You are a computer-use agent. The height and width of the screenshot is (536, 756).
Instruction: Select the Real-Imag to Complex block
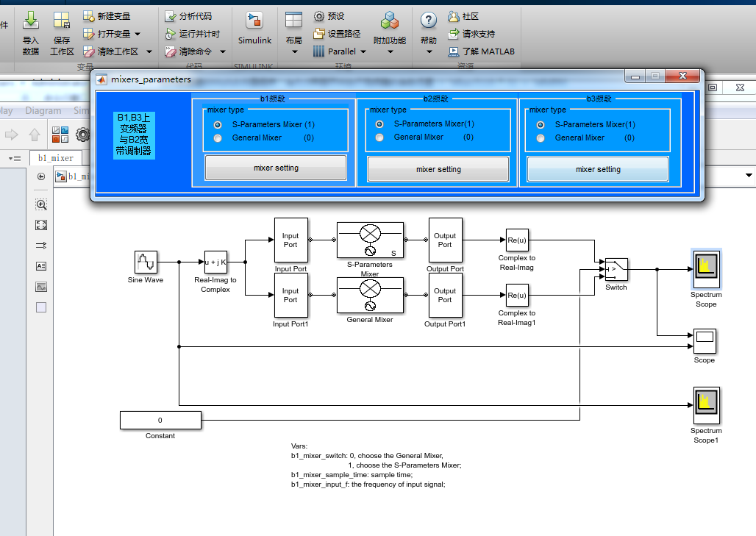click(x=215, y=262)
